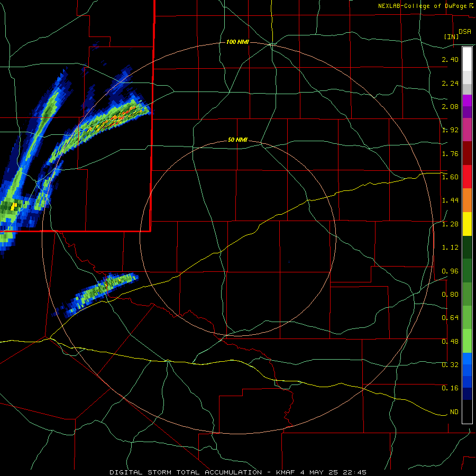Click the yellow pixel cluster at far-left storm

click(13, 207)
